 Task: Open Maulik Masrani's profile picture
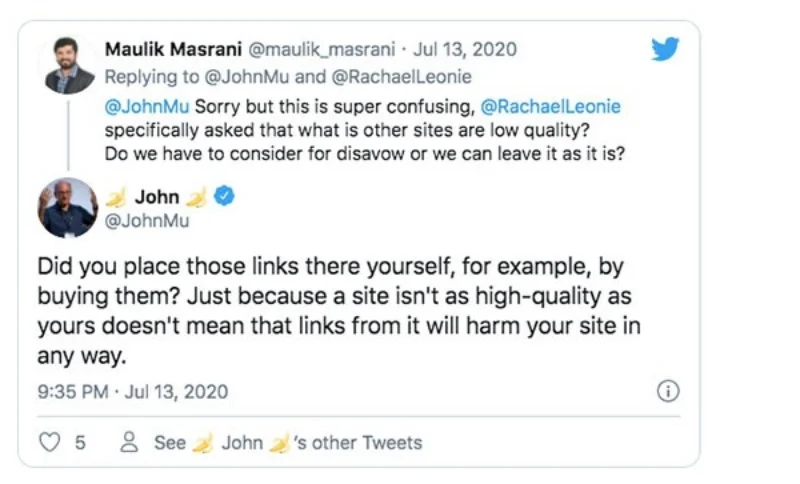coord(68,66)
